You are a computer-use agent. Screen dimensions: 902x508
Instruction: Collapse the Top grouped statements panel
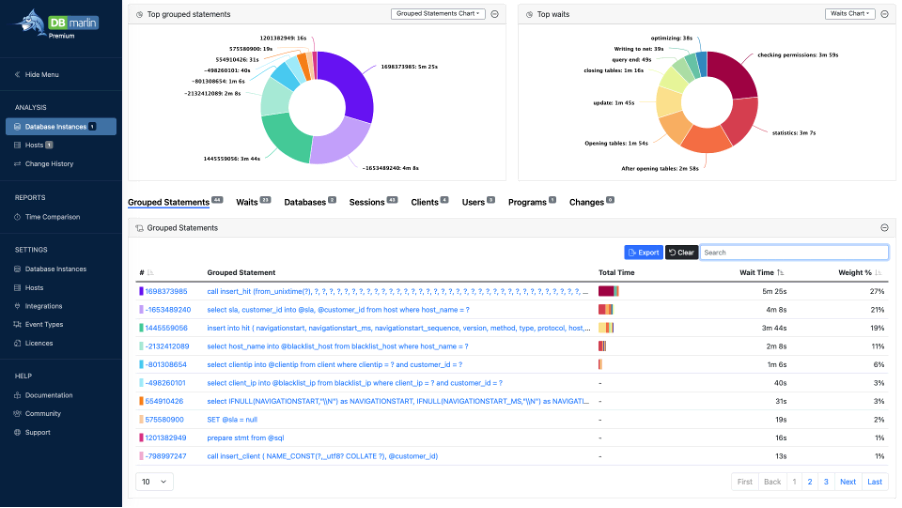(x=495, y=14)
